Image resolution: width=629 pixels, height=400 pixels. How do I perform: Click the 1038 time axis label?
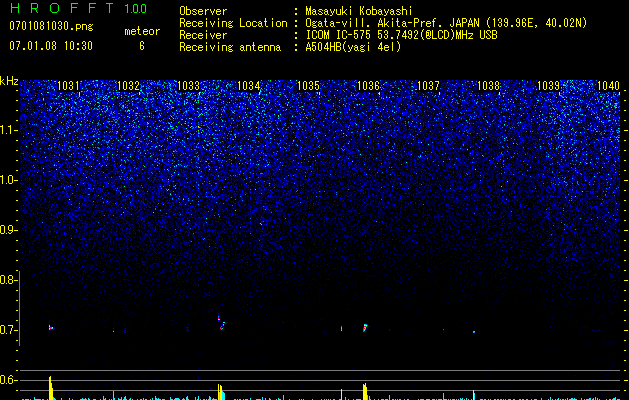pyautogui.click(x=488, y=86)
